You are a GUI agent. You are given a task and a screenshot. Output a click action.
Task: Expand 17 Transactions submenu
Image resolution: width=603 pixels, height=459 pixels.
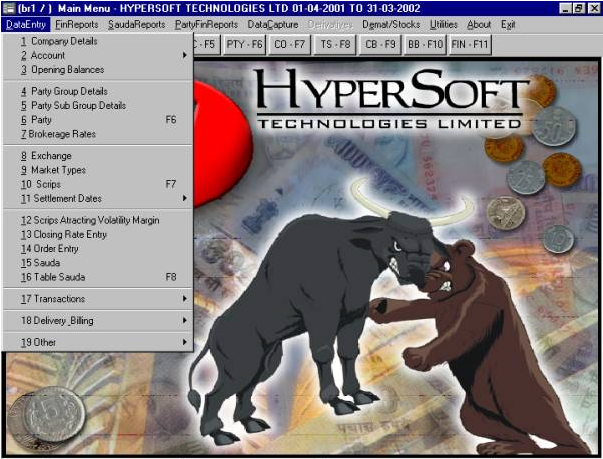pyautogui.click(x=98, y=299)
